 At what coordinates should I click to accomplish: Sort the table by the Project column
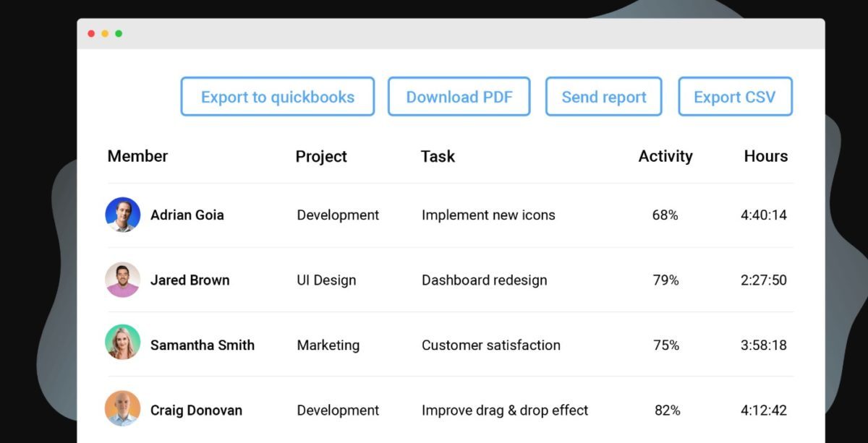coord(321,156)
